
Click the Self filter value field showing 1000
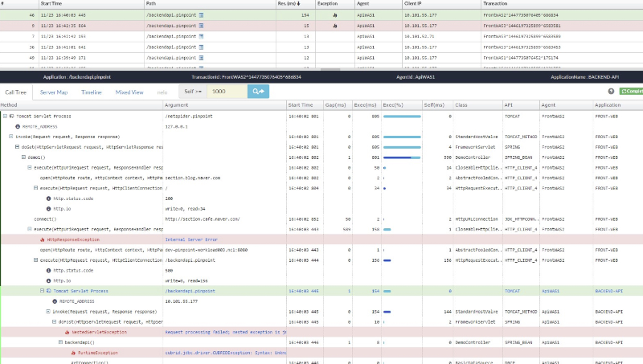point(227,92)
